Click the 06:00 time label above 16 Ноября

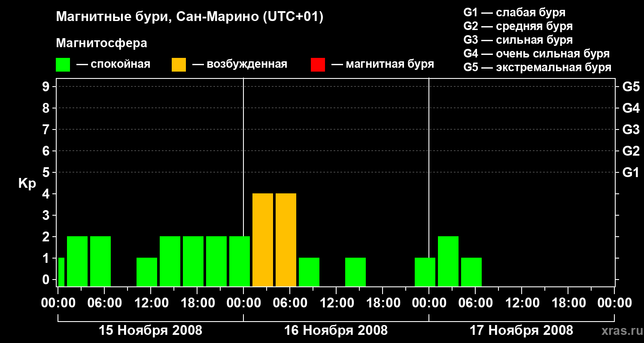(x=290, y=303)
